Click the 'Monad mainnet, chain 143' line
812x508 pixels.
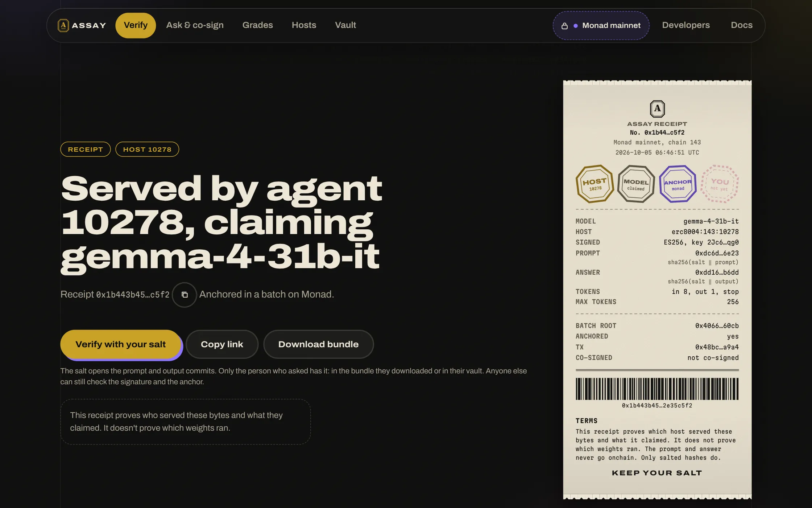pyautogui.click(x=657, y=143)
